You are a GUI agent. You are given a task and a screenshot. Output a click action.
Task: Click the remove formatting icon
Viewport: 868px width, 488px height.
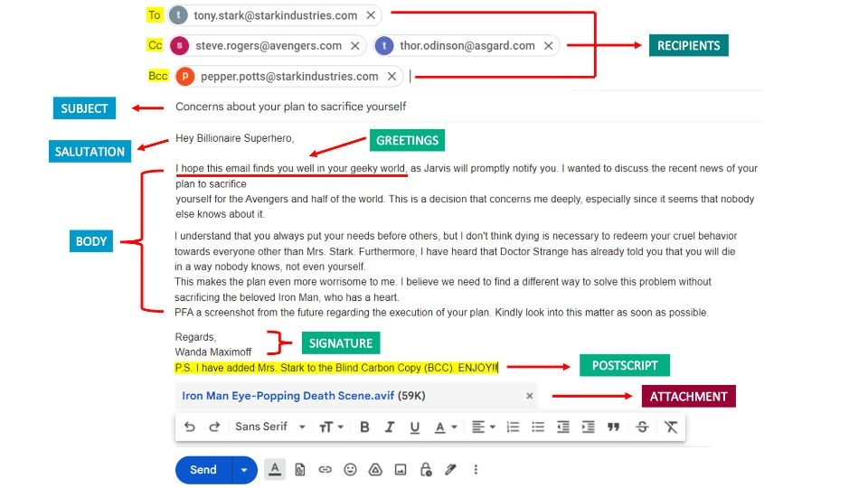pyautogui.click(x=671, y=427)
